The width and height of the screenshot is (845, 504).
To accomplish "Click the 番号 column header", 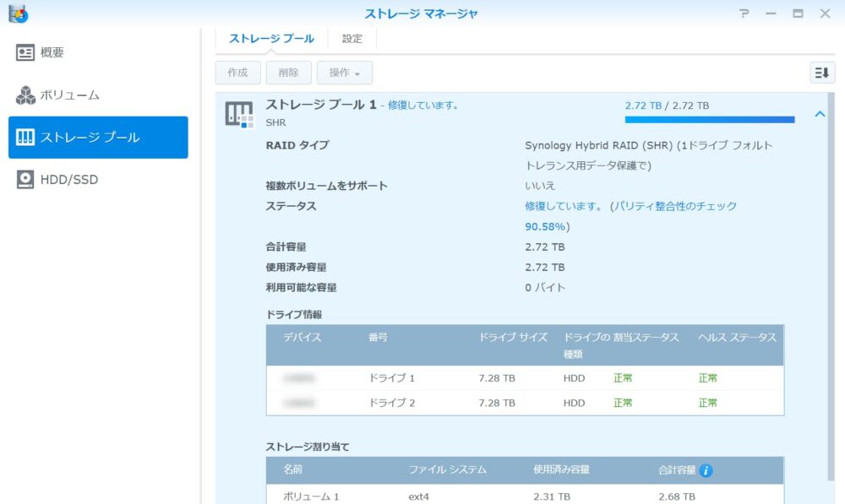I will tap(378, 338).
